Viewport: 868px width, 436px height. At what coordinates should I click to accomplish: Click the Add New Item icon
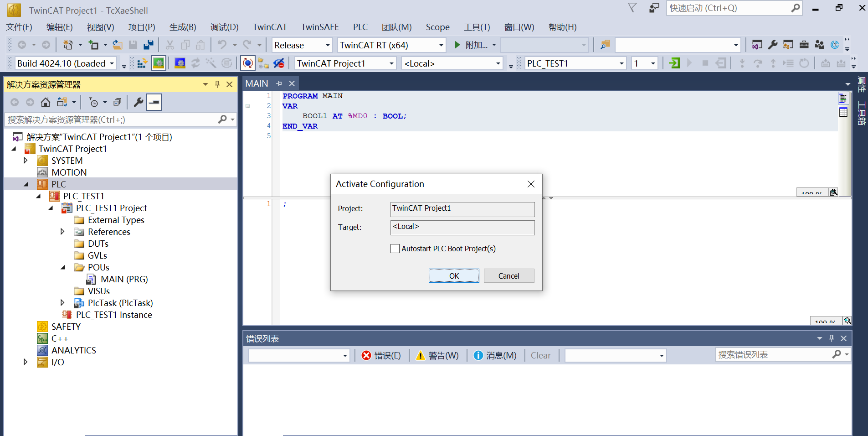tap(93, 45)
